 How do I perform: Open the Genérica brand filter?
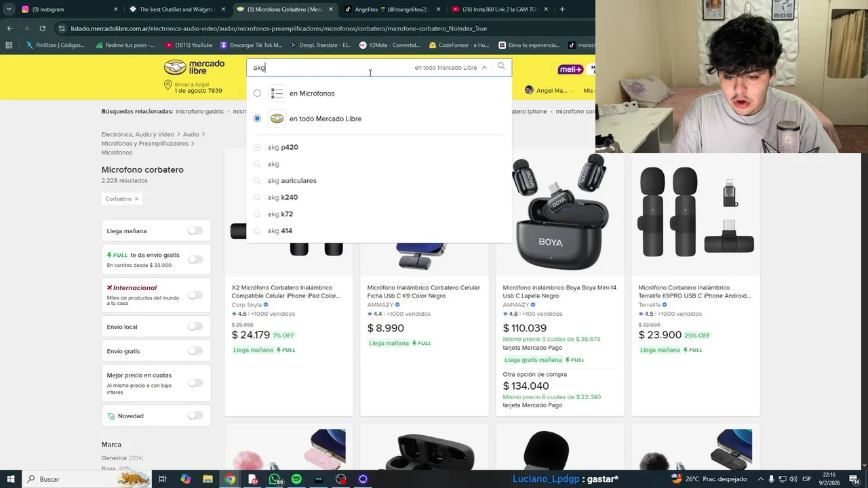pyautogui.click(x=114, y=457)
